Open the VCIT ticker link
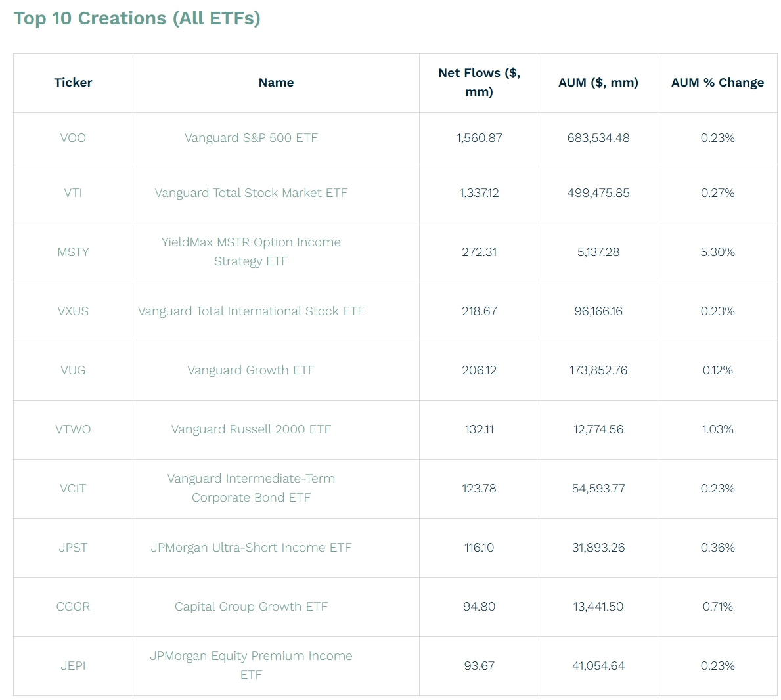This screenshot has height=700, width=781. tap(73, 489)
